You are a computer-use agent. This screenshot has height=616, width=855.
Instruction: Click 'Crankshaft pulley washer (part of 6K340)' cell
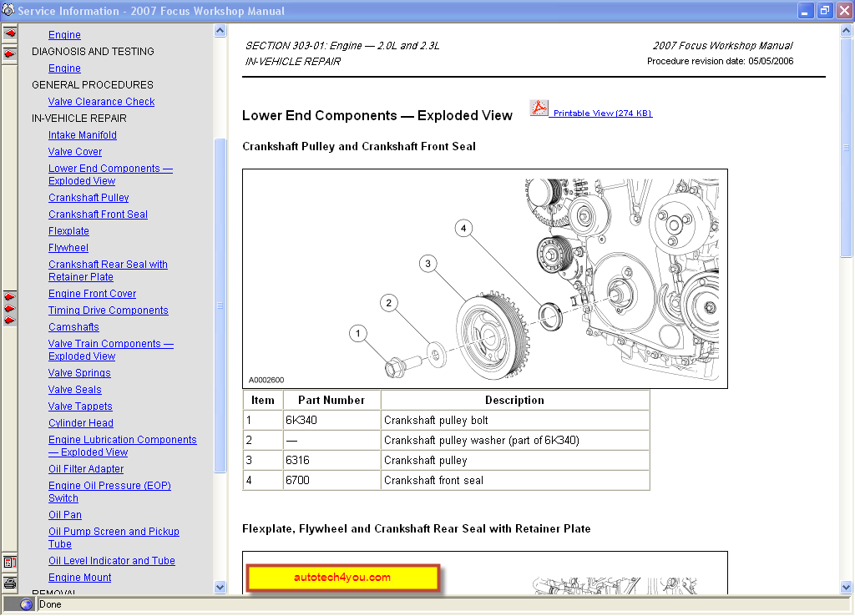click(514, 441)
